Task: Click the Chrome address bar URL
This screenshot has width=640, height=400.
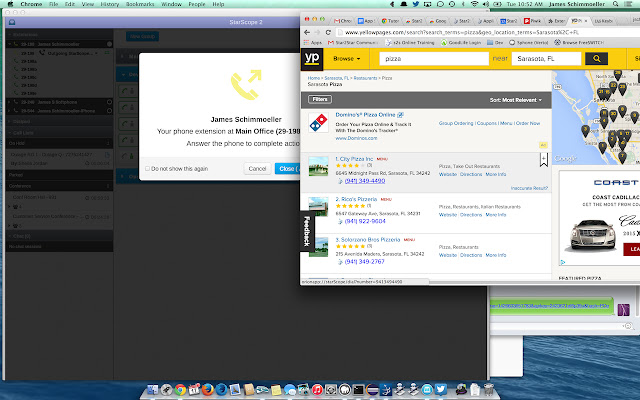Action: point(461,32)
